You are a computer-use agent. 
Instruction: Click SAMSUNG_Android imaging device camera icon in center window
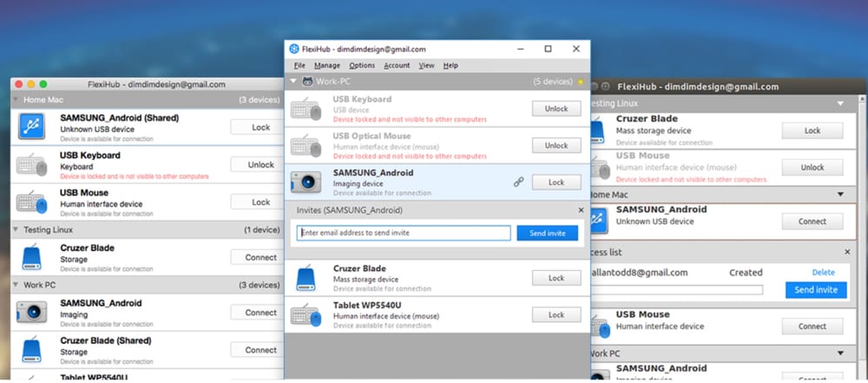pyautogui.click(x=306, y=182)
